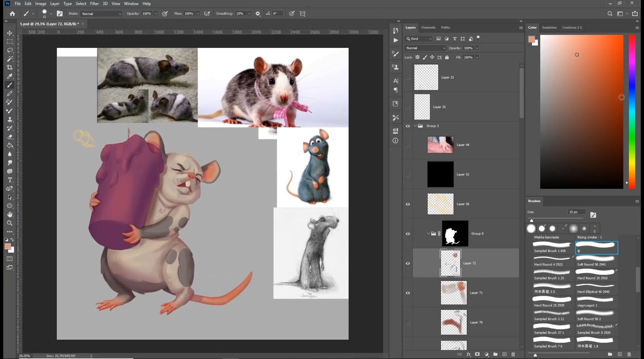Toggle visibility of Layer 56

tap(408, 204)
